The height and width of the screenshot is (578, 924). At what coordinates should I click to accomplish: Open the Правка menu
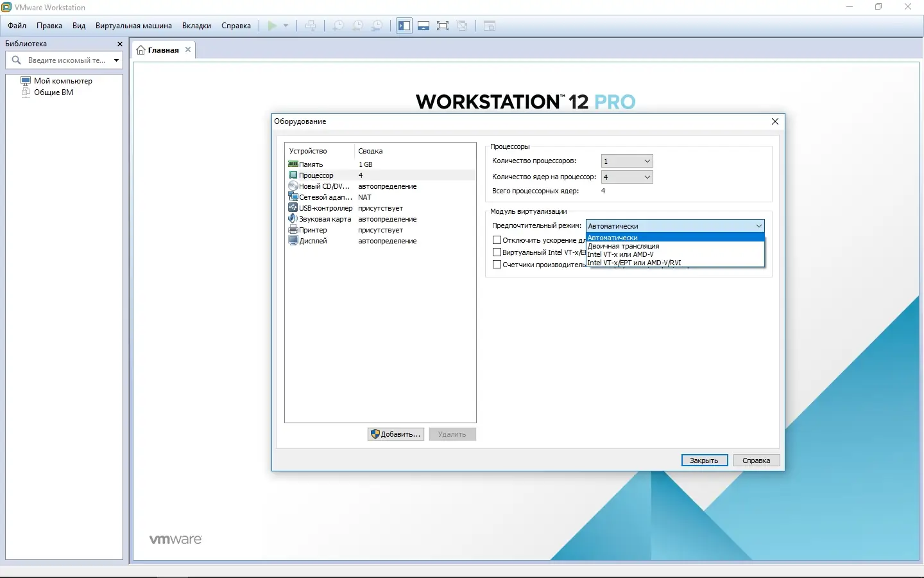49,26
